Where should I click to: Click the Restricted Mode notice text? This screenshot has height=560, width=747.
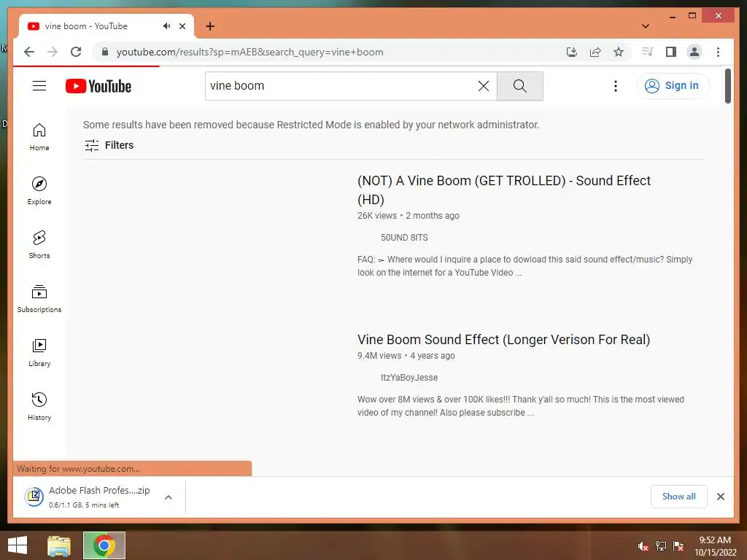tap(311, 125)
